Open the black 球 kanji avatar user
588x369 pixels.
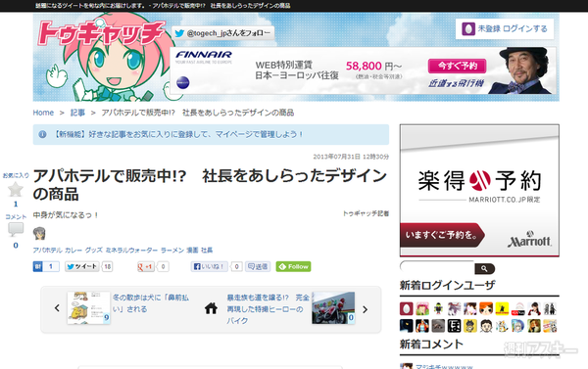454,326
